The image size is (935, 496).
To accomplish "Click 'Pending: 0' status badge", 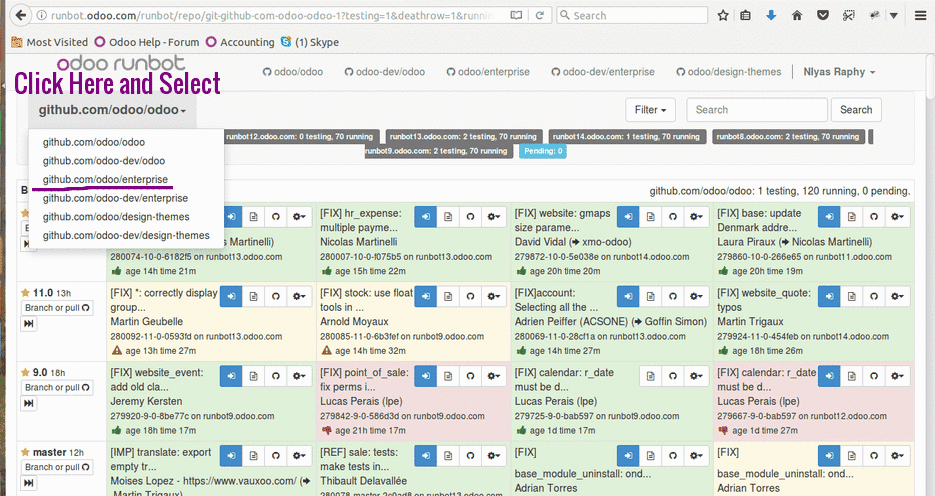I will pyautogui.click(x=543, y=151).
